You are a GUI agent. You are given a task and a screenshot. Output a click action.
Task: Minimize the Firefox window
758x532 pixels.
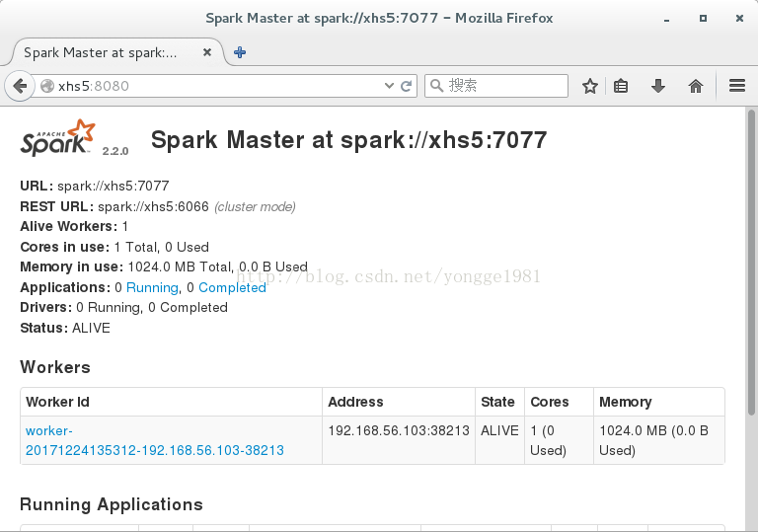click(666, 19)
